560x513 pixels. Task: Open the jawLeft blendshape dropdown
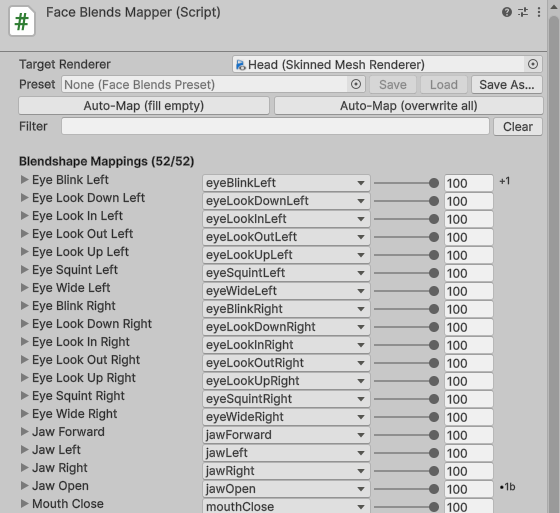pos(286,453)
